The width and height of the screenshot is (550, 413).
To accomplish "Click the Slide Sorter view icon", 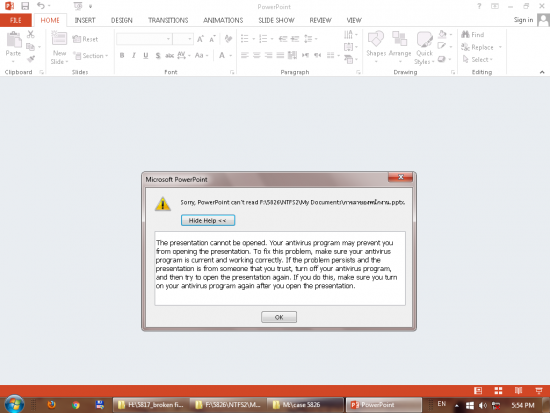I will tap(498, 391).
